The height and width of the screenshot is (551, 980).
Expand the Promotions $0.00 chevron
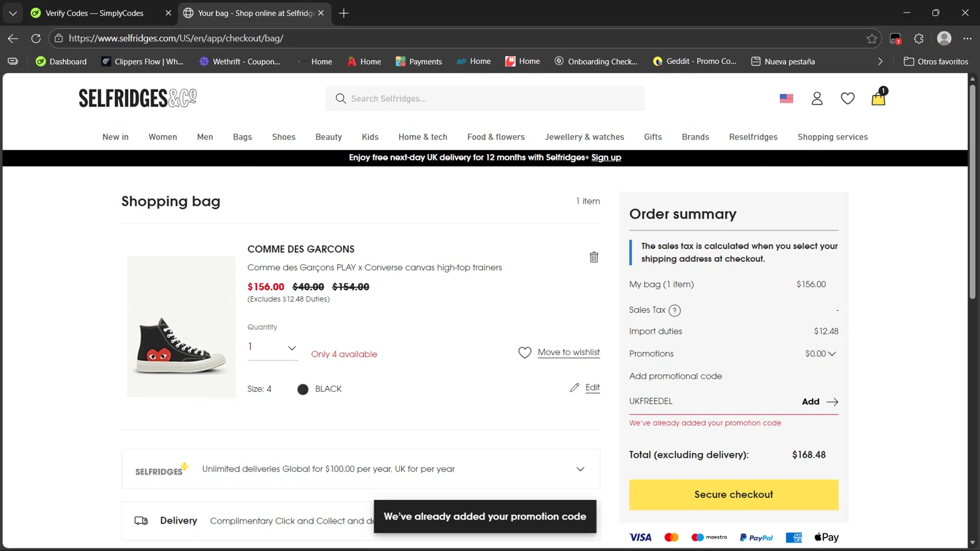[832, 354]
